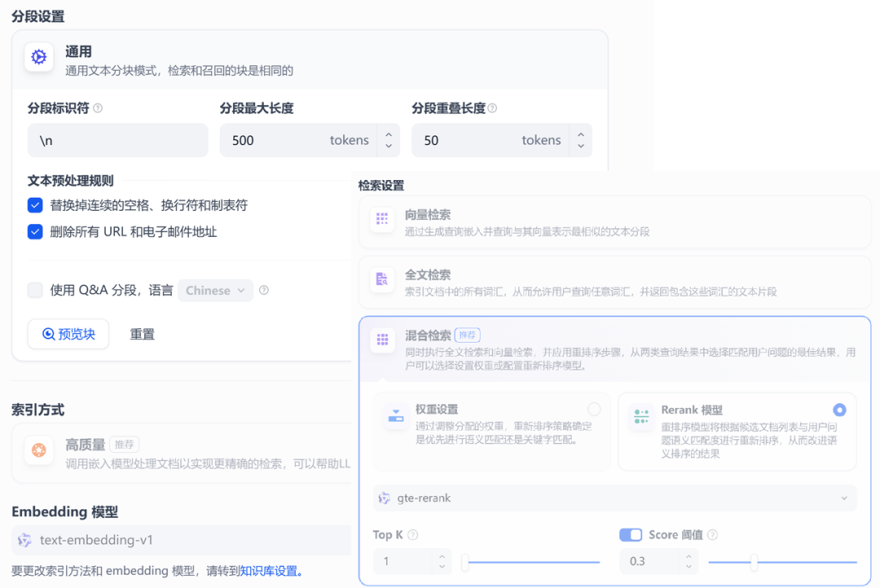
Task: Click the Top K slider handle
Action: [465, 562]
